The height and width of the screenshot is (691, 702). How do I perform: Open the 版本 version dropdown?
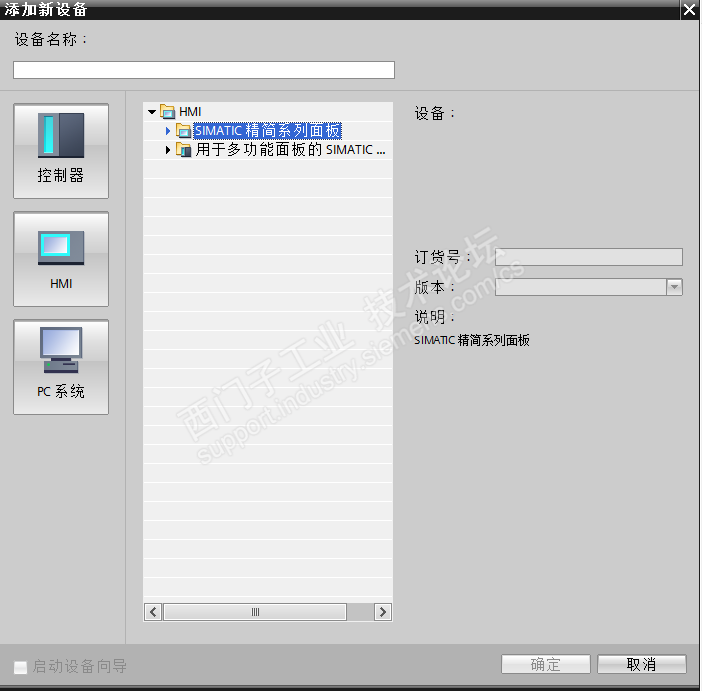click(674, 287)
